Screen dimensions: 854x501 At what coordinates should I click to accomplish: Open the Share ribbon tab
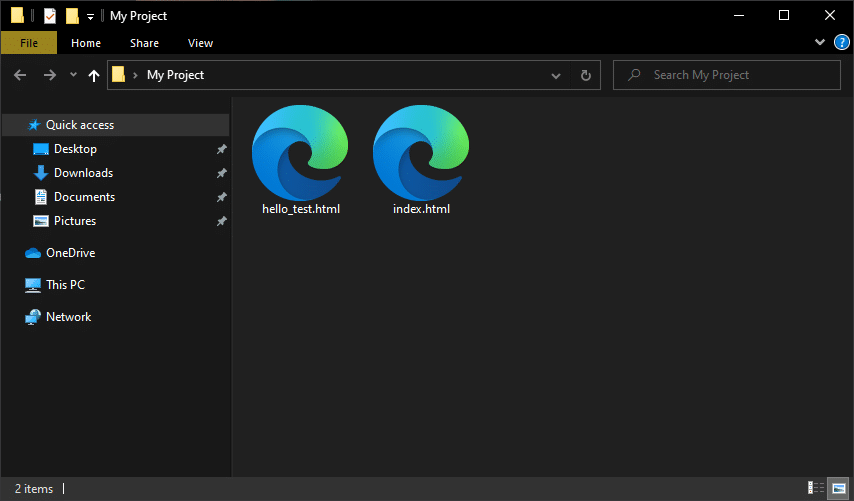click(144, 43)
